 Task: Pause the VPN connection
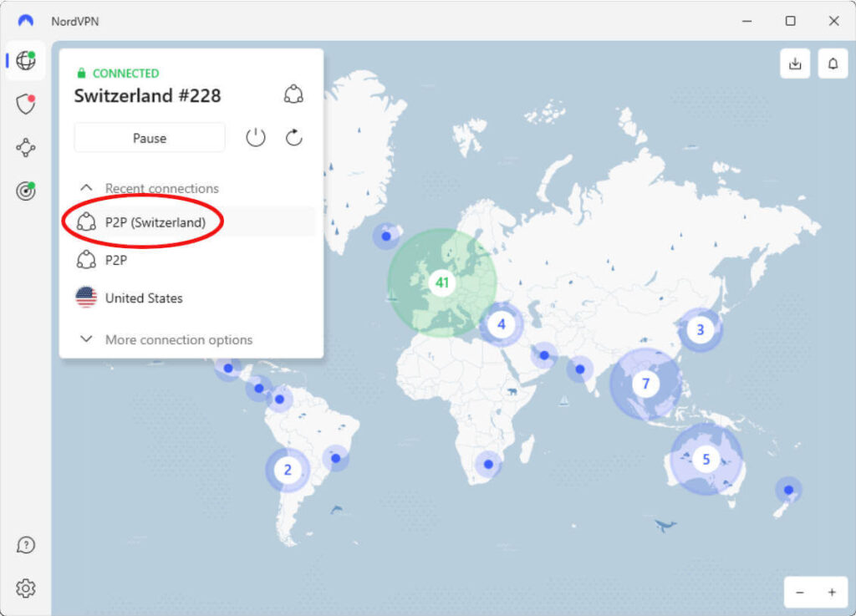pos(150,138)
